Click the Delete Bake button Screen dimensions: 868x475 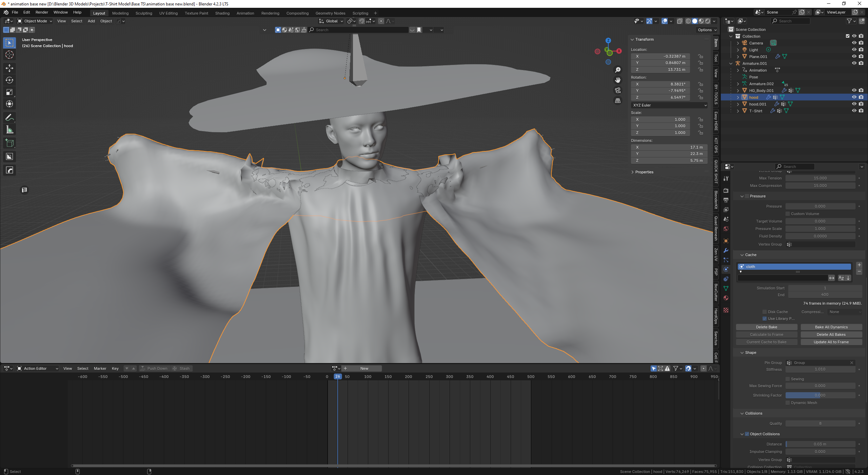pyautogui.click(x=766, y=327)
